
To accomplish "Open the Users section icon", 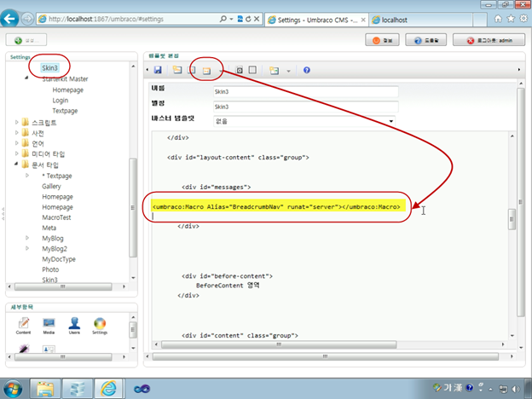I will click(74, 326).
